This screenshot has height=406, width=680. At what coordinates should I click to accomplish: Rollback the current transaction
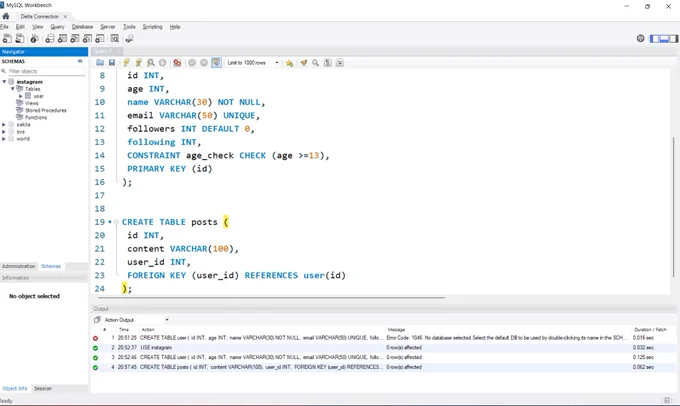click(x=204, y=63)
